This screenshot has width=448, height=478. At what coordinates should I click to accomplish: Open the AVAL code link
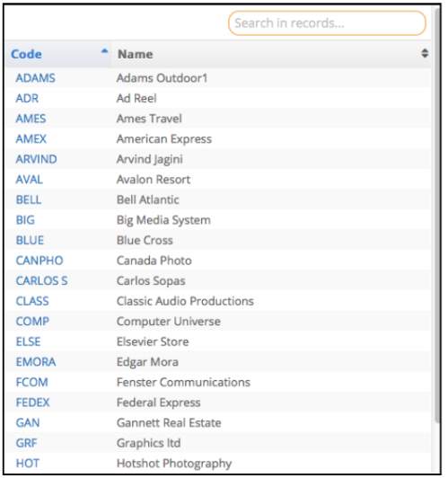coord(30,180)
